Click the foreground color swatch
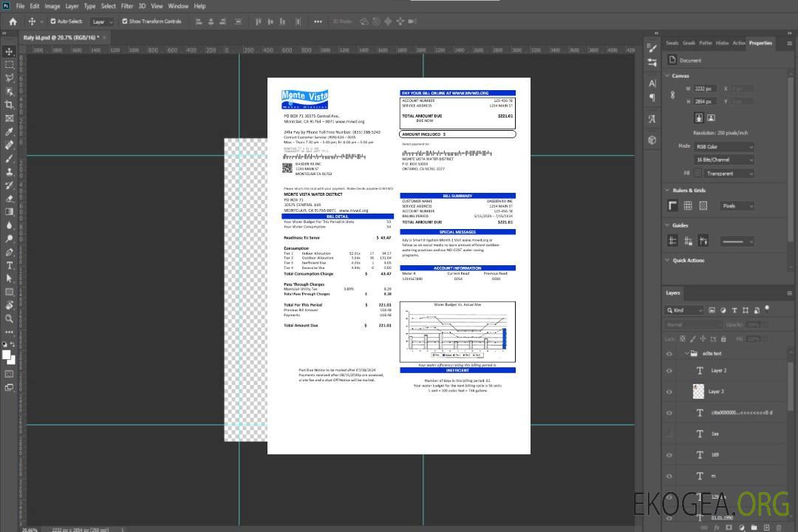 (7, 355)
